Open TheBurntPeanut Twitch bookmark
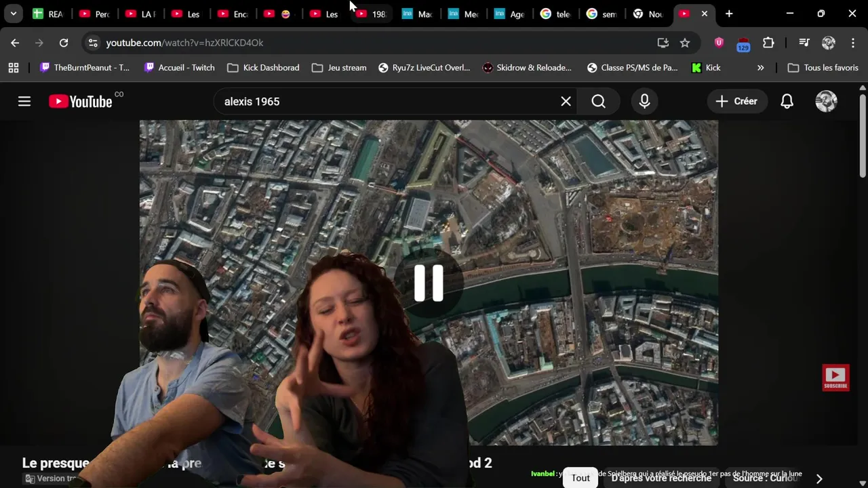Viewport: 868px width, 488px height. coord(85,68)
